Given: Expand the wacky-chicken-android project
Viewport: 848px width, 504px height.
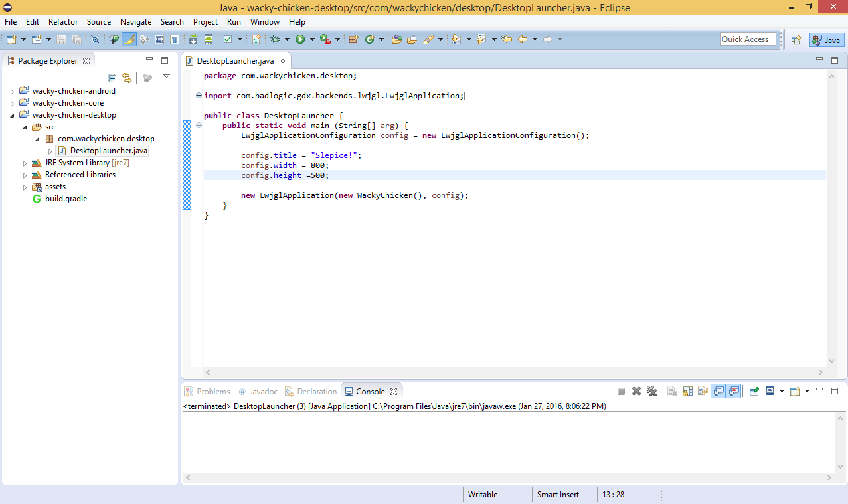Looking at the screenshot, I should pos(12,92).
